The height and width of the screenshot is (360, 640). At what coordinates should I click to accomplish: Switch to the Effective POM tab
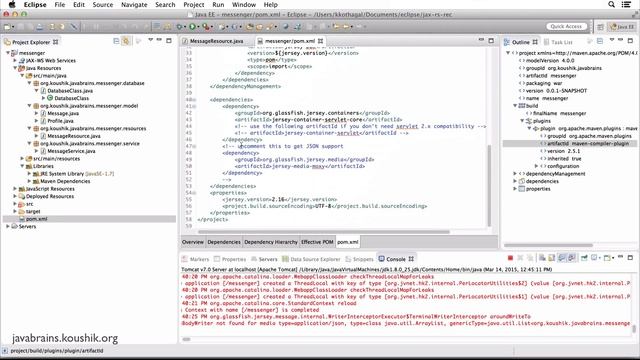317,242
